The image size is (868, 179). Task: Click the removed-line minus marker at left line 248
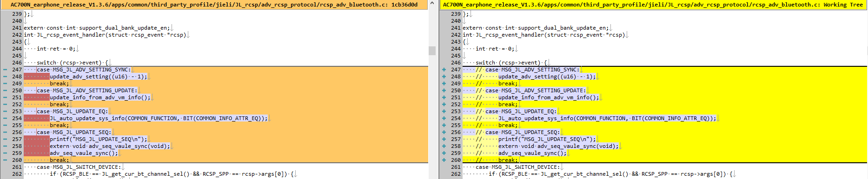5,77
